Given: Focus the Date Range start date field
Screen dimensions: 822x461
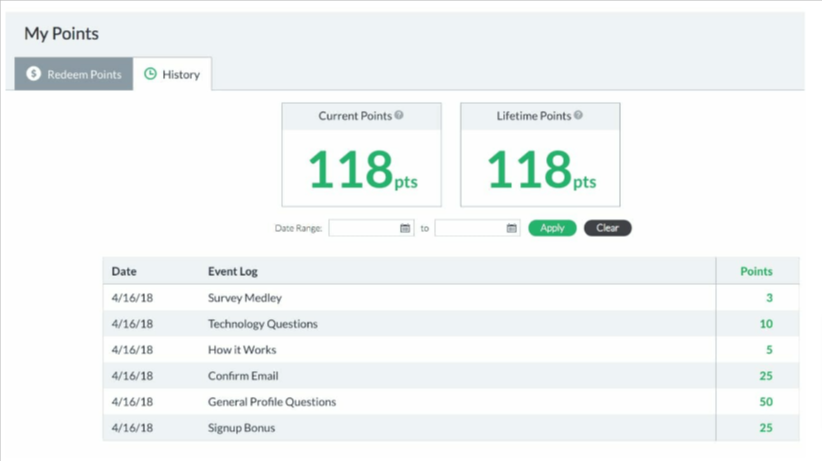Looking at the screenshot, I should click(x=371, y=228).
